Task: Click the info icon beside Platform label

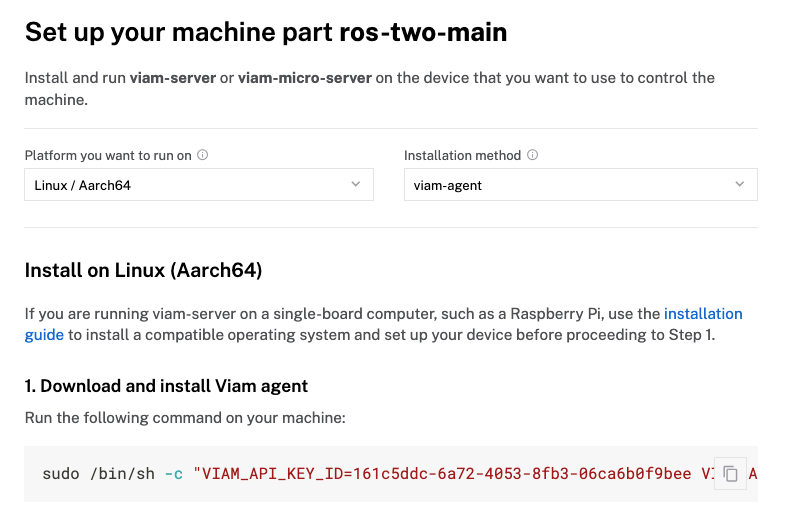Action: coord(202,155)
